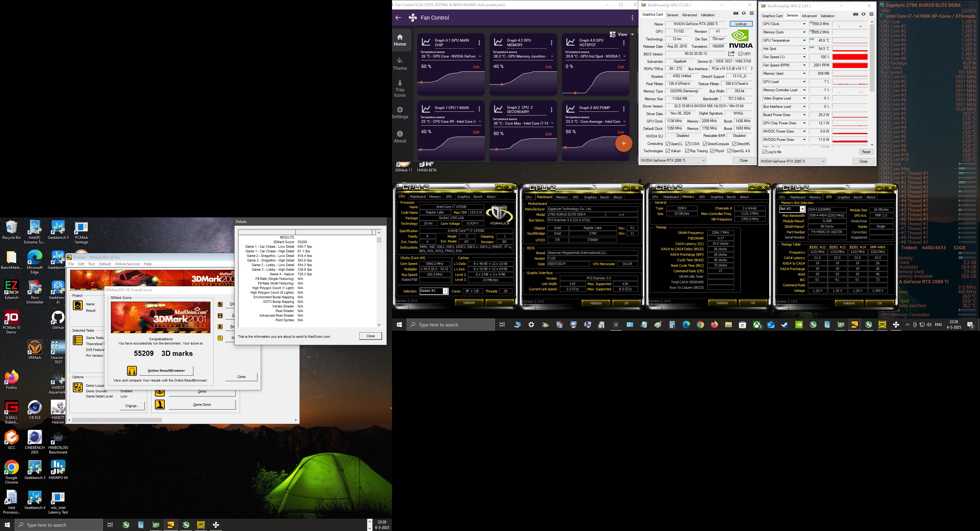Image resolution: width=980 pixels, height=531 pixels.
Task: Open GPU selector dropdown in GPU-Z Graphics Card window
Action: (673, 160)
